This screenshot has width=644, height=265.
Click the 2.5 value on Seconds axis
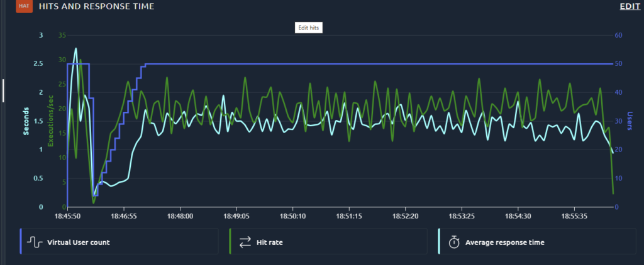coord(38,64)
